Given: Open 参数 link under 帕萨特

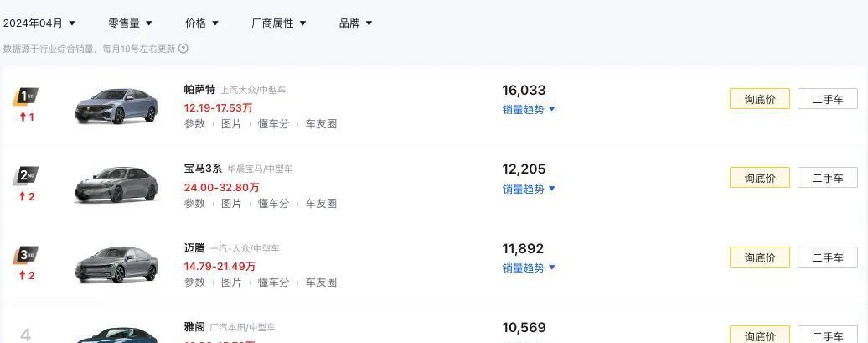Looking at the screenshot, I should [194, 124].
